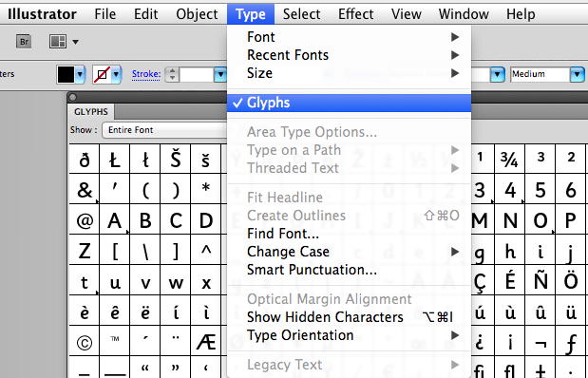This screenshot has width=588, height=378.
Task: Open the Select menu
Action: (x=301, y=14)
